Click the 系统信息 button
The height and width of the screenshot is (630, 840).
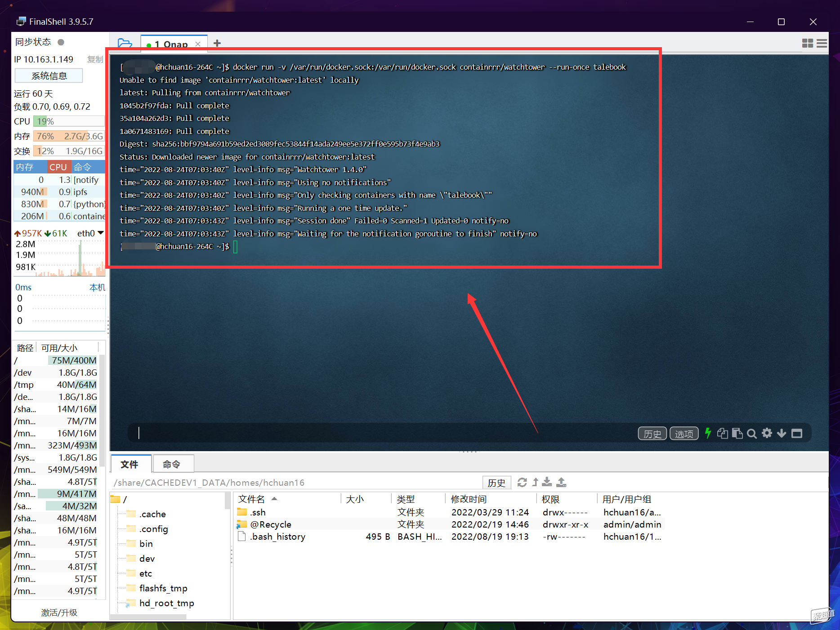pyautogui.click(x=49, y=76)
